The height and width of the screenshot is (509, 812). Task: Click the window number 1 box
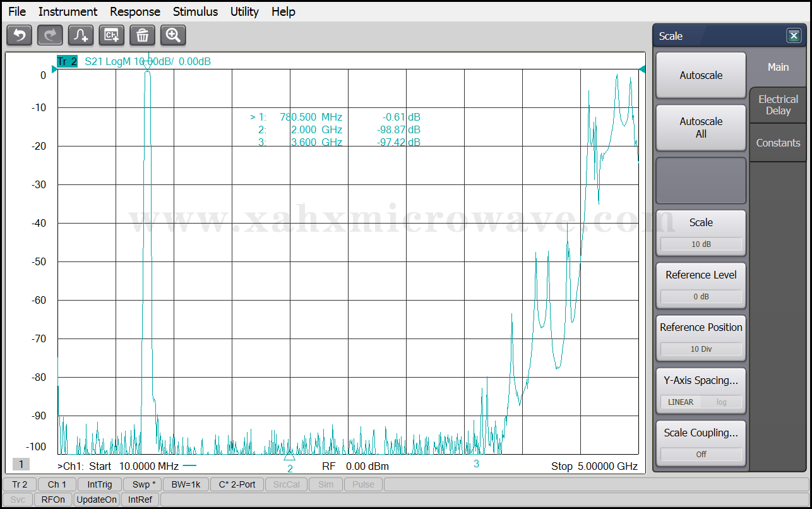click(x=21, y=464)
